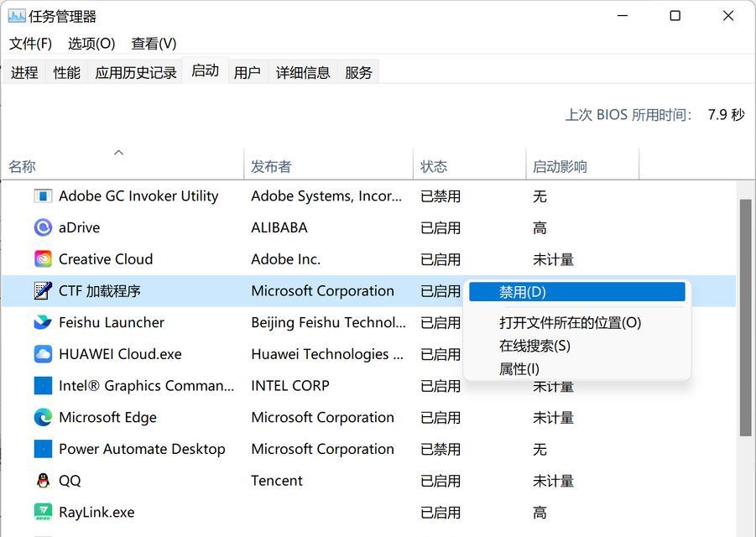The width and height of the screenshot is (756, 537).
Task: Click the Task Manager title bar icon
Action: pos(17,17)
